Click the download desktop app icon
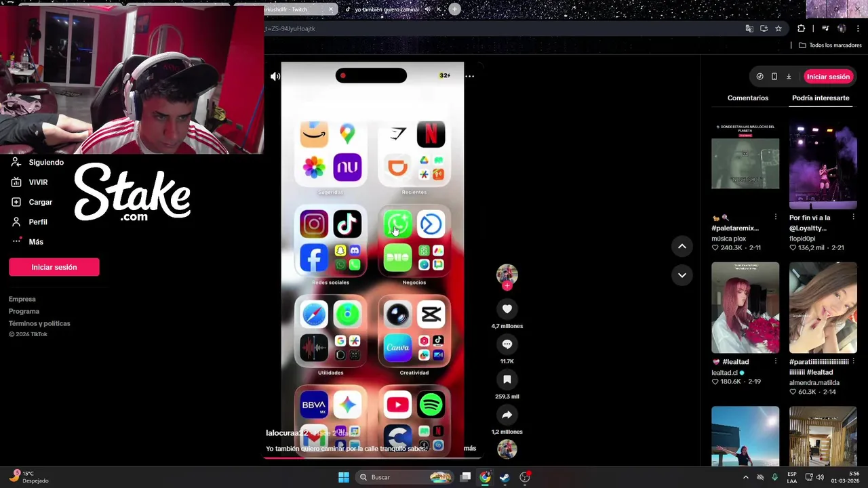Screen dimensions: 868x488 [x=789, y=77]
